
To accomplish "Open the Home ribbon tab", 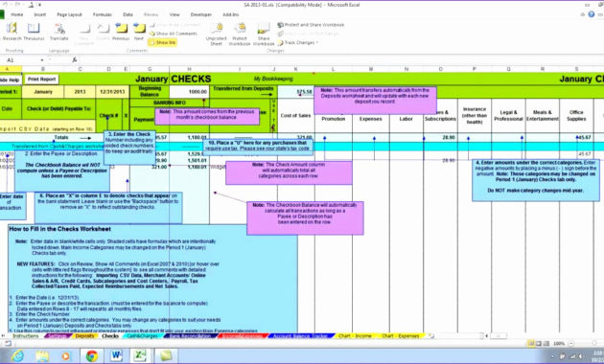I will pos(17,14).
